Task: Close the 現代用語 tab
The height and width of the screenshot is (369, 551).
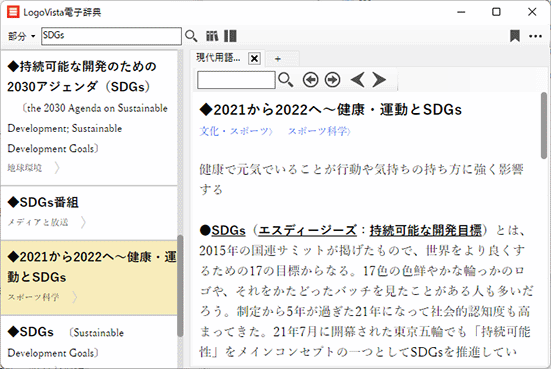Action: [254, 59]
